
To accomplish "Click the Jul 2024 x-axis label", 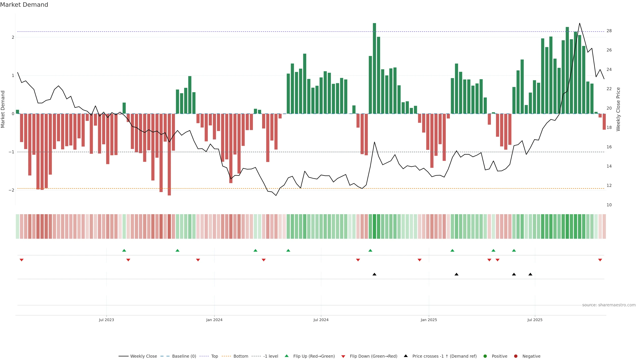I will [321, 320].
